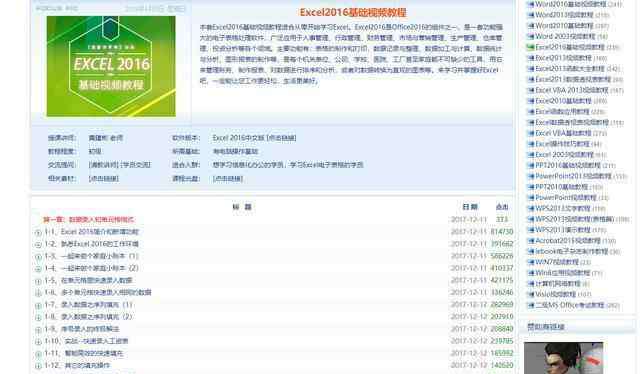
Task: Click bracketed link in bottom-left info row
Action: click(104, 178)
